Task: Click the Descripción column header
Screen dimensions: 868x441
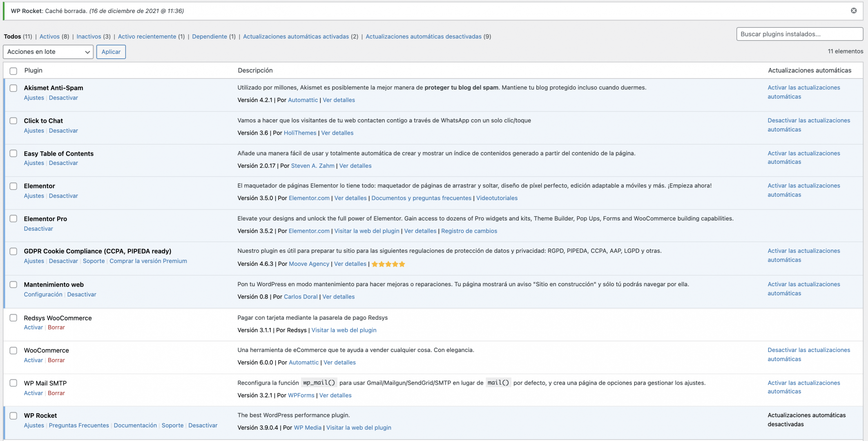Action: click(255, 71)
